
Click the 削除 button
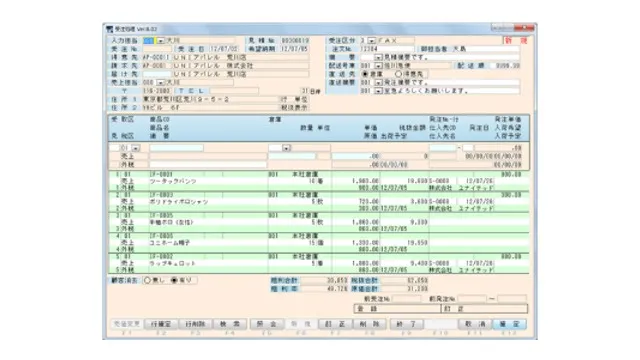point(369,324)
